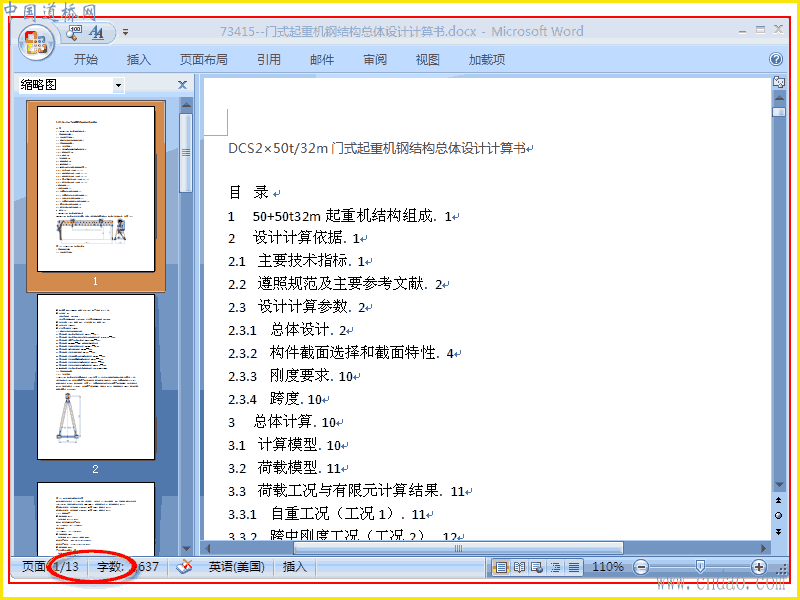Open Quick Access Toolbar customize arrow

[126, 32]
